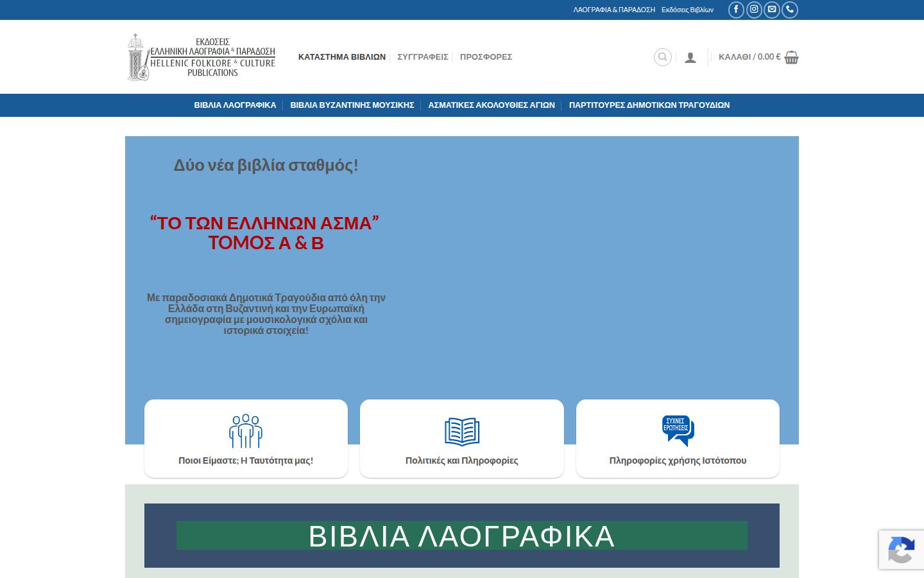Image resolution: width=924 pixels, height=578 pixels.
Task: Go to ΚΑΤΑΣΤΗΜΑ ΒΙΒΛΙΩΝ menu item
Action: tap(342, 57)
